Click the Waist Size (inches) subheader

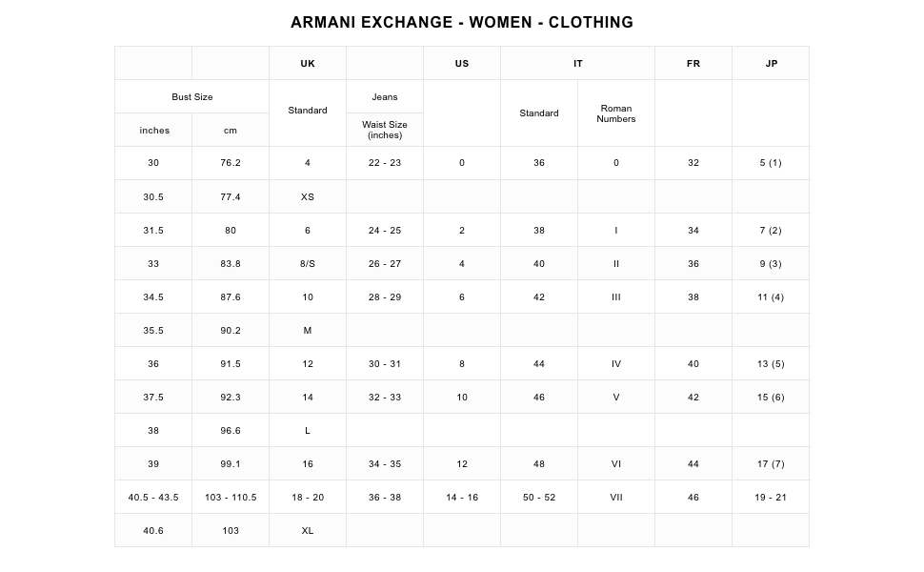(385, 130)
